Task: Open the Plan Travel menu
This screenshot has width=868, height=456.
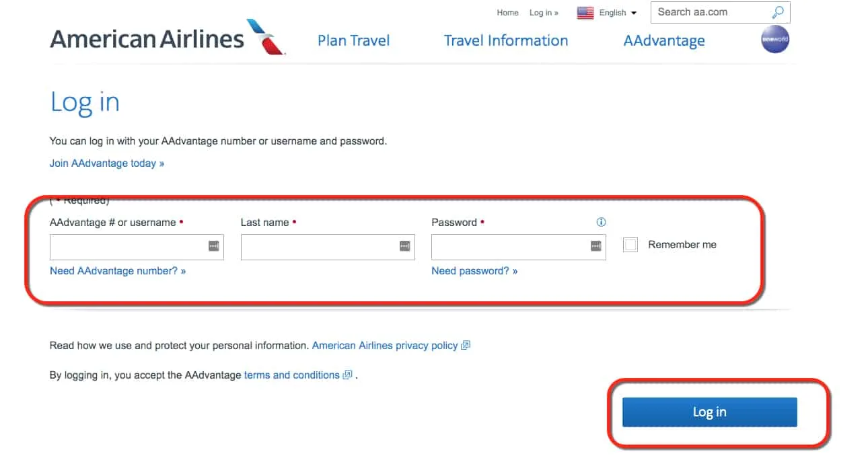Action: (x=353, y=40)
